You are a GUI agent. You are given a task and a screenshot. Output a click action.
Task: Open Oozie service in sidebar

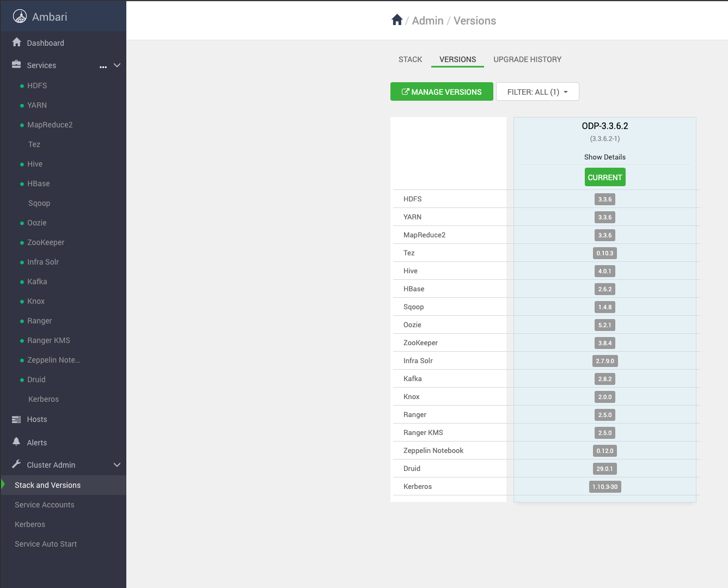click(37, 223)
